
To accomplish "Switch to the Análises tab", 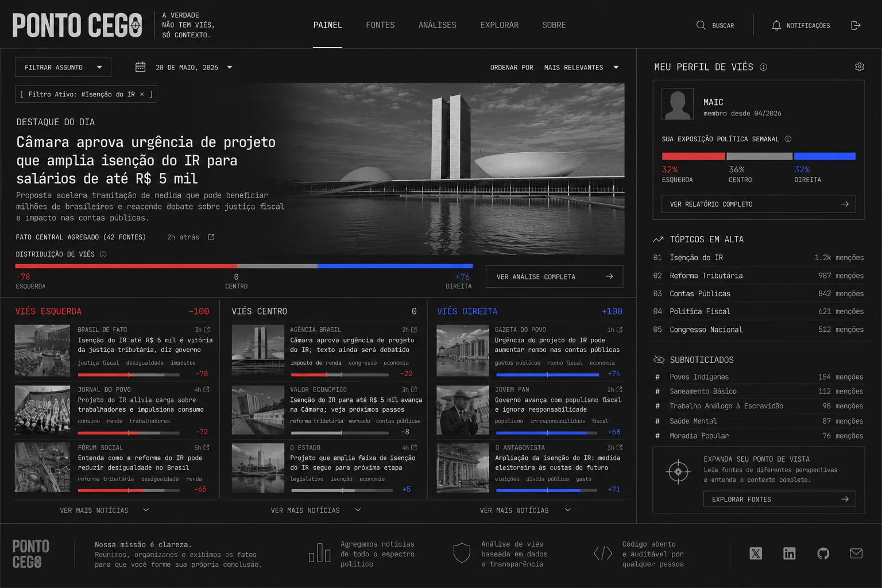I will coord(438,25).
